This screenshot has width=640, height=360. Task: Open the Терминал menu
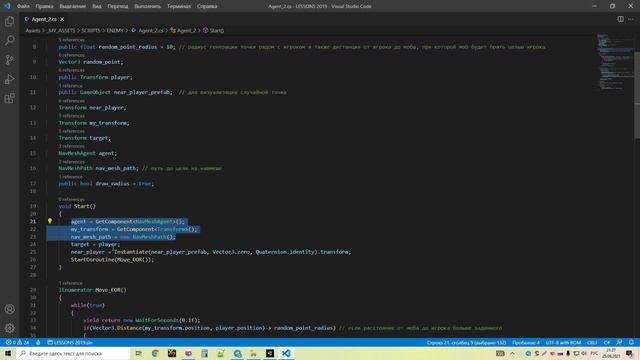point(179,6)
